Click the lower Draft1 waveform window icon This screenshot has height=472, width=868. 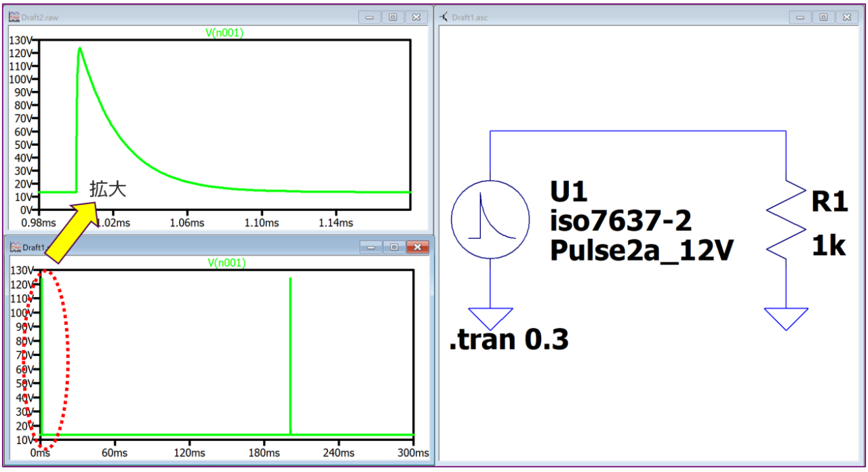(16, 248)
